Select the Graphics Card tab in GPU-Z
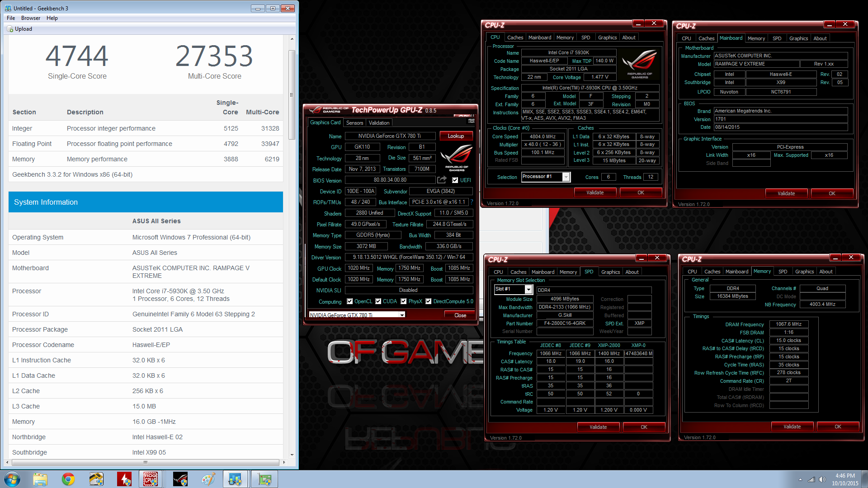Screen dimensions: 868x488 [325, 122]
